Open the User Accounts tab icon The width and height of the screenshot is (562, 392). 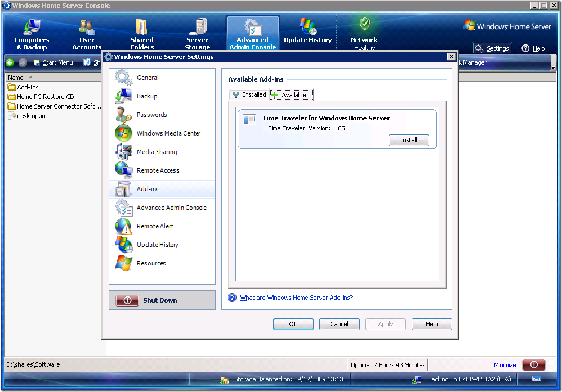click(87, 27)
